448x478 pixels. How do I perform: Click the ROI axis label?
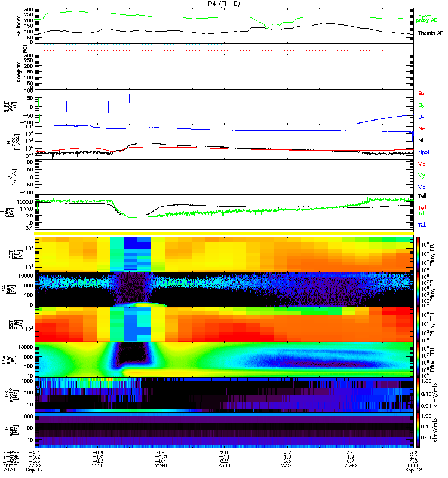pos(26,49)
